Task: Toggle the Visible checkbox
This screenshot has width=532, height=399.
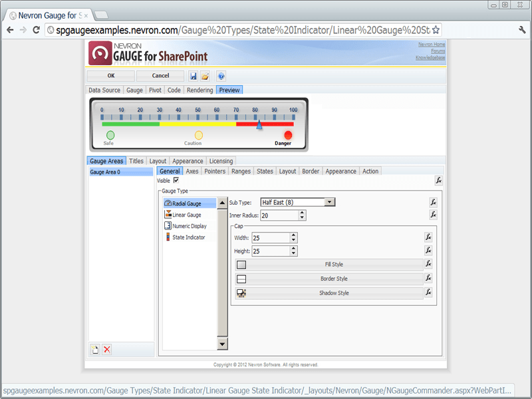Action: pos(176,180)
